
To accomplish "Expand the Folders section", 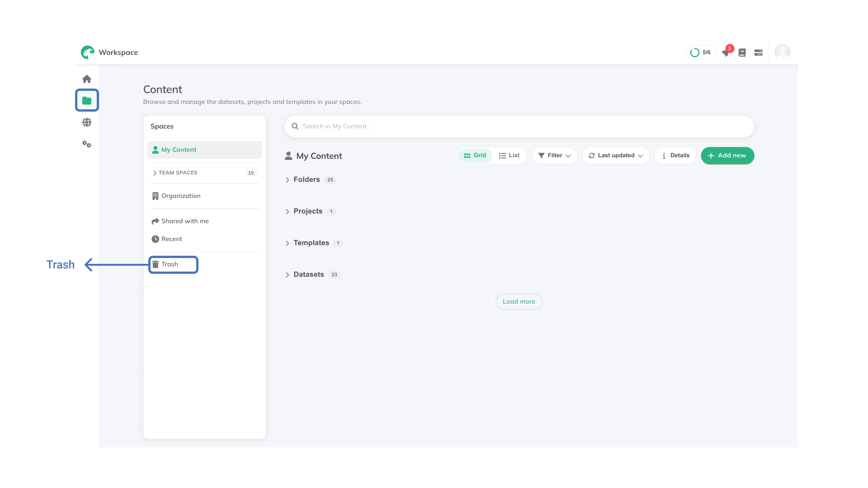I will 288,180.
